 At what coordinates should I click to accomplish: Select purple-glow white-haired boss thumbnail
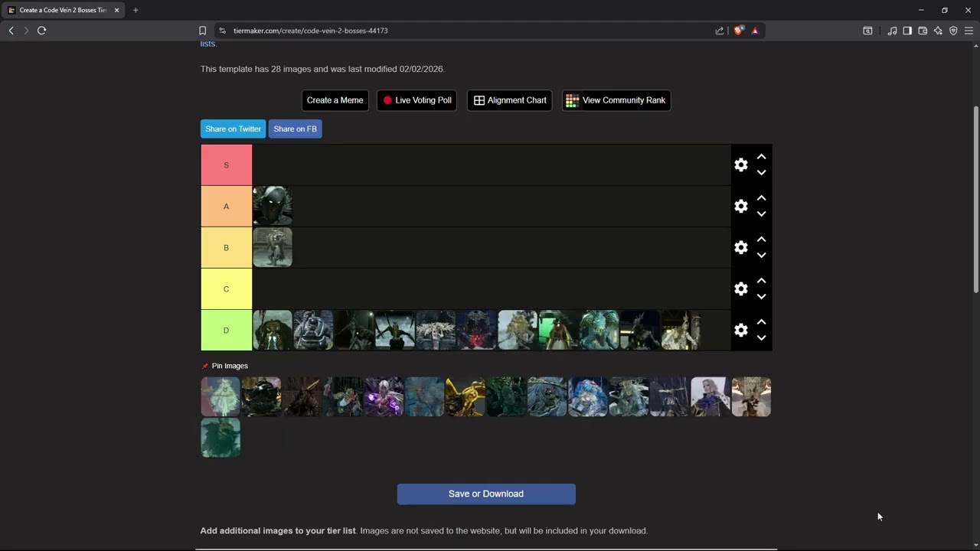tap(384, 396)
